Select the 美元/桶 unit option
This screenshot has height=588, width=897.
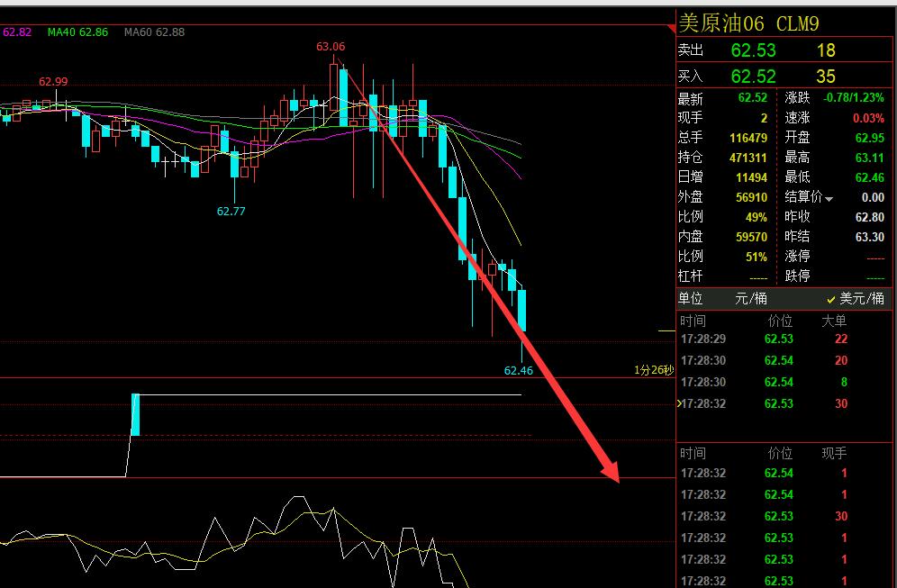pyautogui.click(x=856, y=299)
